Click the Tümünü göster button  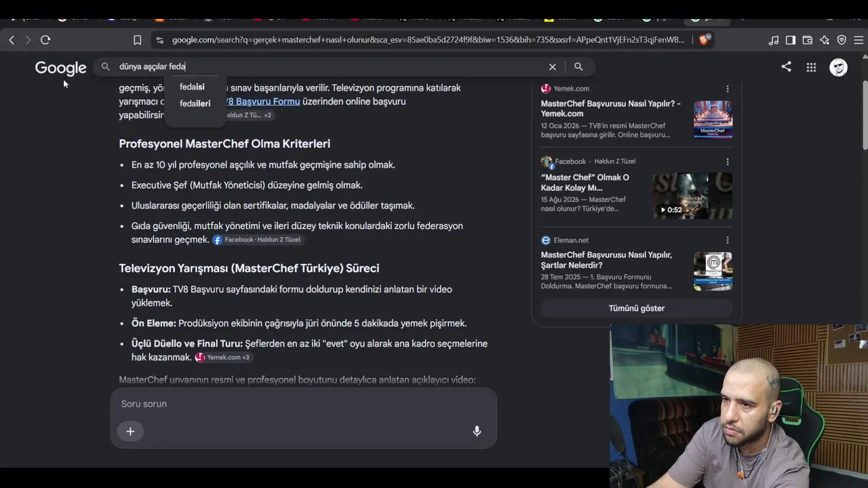[x=636, y=308]
